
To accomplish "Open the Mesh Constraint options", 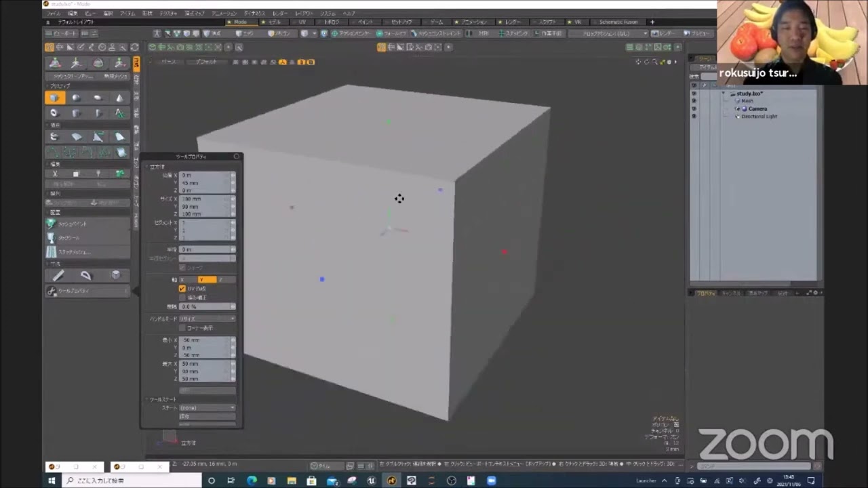I will pyautogui.click(x=437, y=33).
